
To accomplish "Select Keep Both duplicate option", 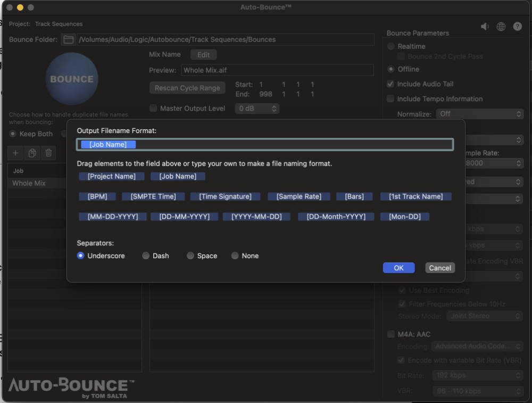I will coord(13,134).
